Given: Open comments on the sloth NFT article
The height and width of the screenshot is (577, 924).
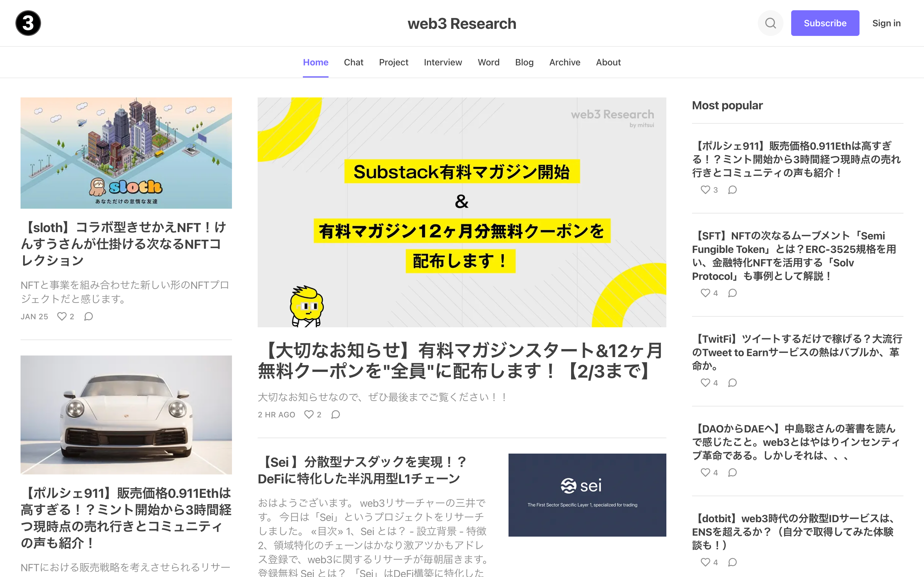Looking at the screenshot, I should click(x=88, y=316).
